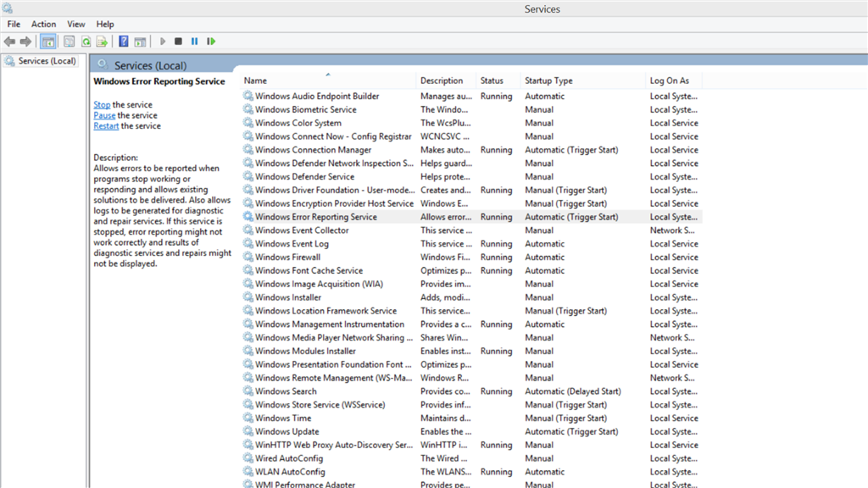Click the Start Service play icon
Image resolution: width=868 pixels, height=488 pixels.
(x=162, y=42)
